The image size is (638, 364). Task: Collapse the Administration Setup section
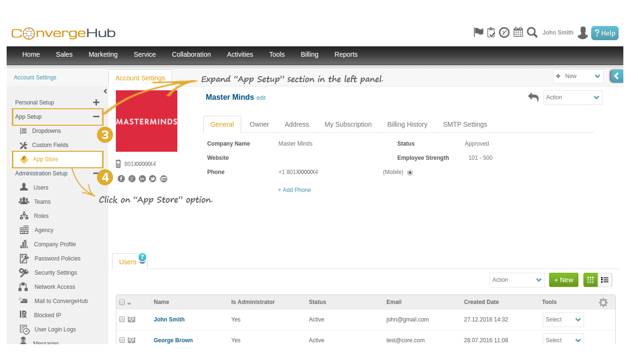tap(96, 173)
